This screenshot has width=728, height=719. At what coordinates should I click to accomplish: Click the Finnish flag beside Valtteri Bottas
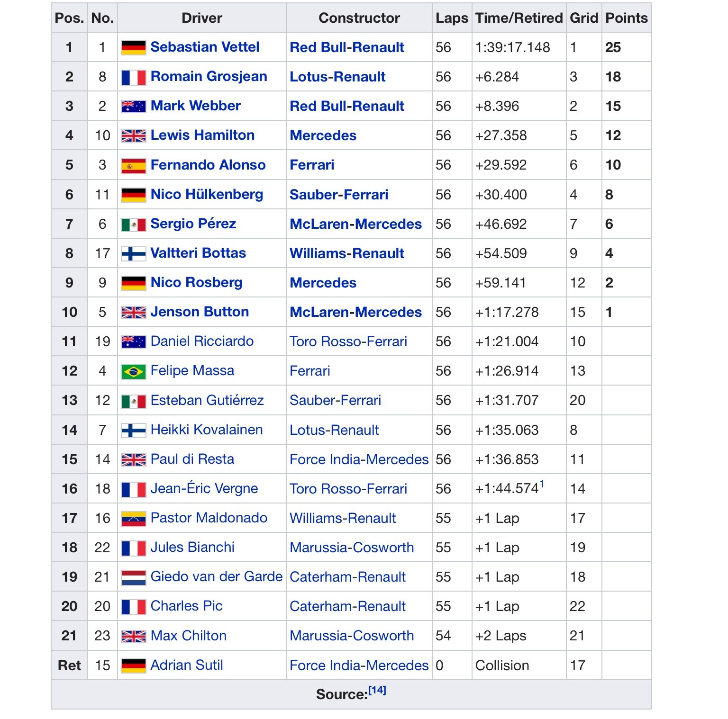(x=133, y=254)
